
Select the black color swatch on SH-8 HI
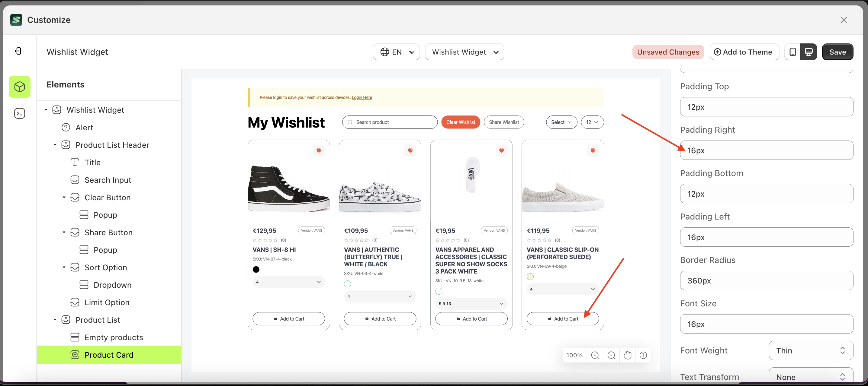pos(256,269)
